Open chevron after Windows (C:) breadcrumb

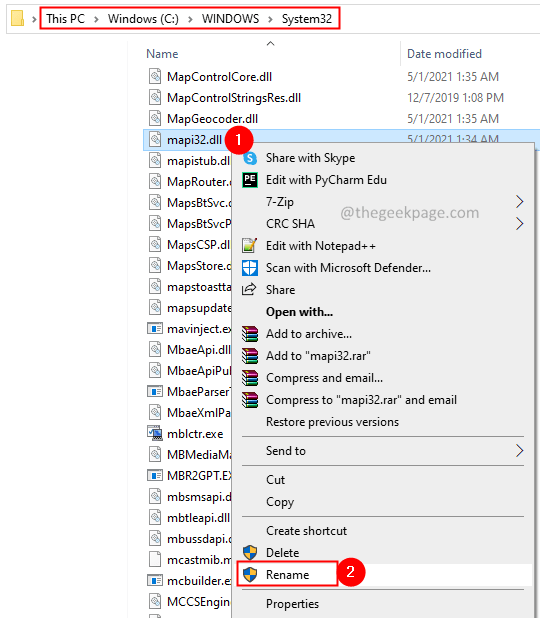(190, 19)
